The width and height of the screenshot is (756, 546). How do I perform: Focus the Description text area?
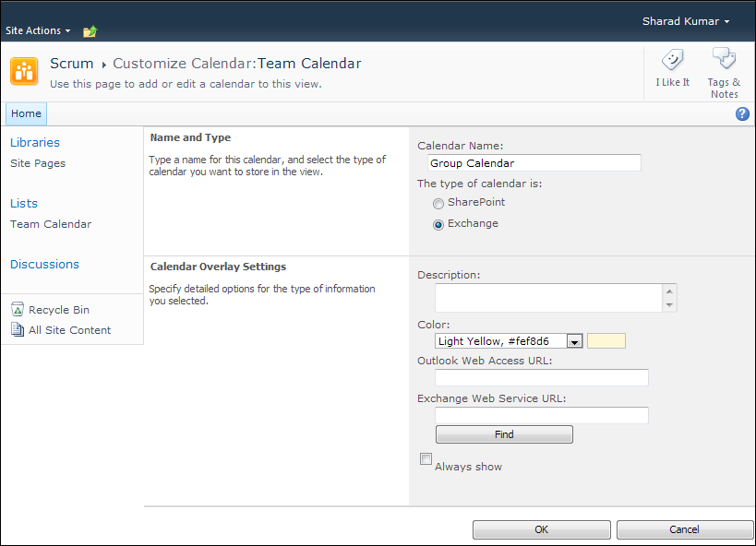[548, 298]
